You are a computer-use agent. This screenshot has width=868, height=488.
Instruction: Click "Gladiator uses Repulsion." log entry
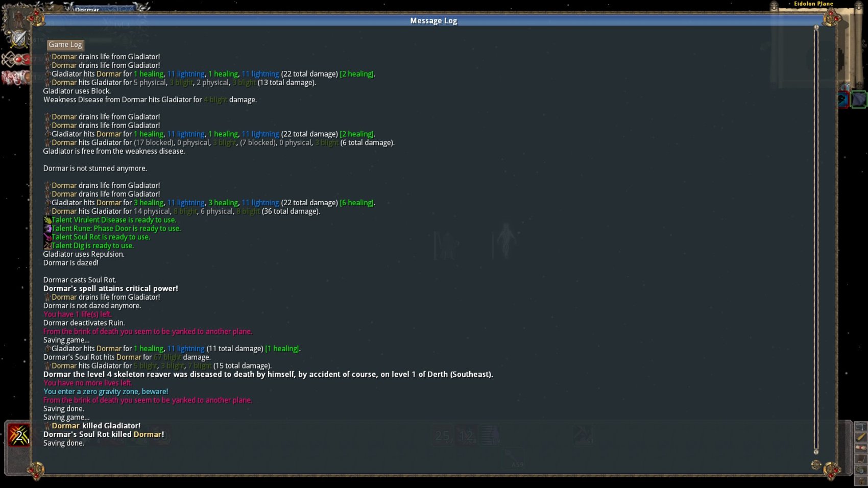84,254
